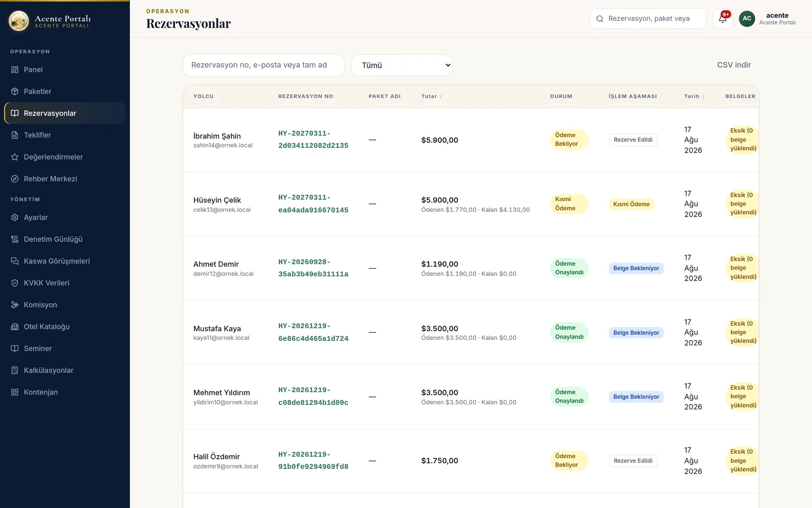Click the Kalkülasyonlar calculator icon
Image resolution: width=812 pixels, height=508 pixels.
click(15, 370)
